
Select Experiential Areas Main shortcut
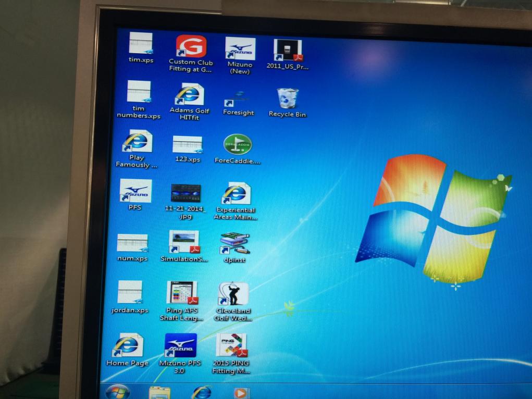[236, 193]
